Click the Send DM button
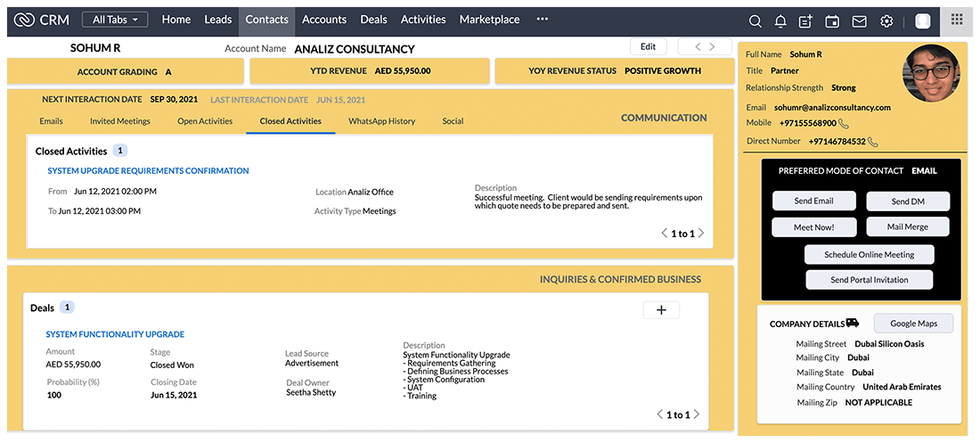Viewport: 980px width, 443px height. pyautogui.click(x=908, y=201)
